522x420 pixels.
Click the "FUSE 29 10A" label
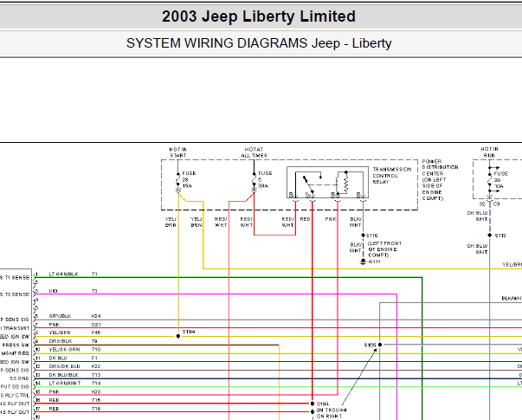pyautogui.click(x=500, y=180)
